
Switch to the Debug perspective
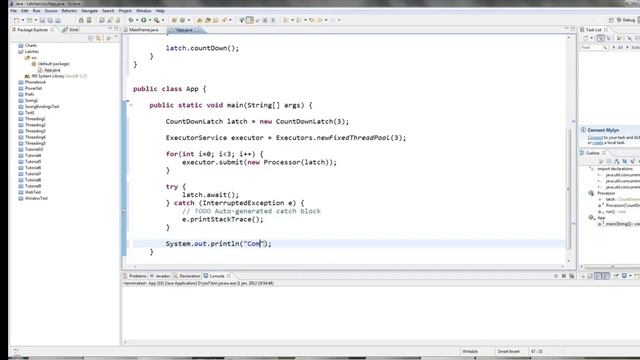(x=627, y=20)
